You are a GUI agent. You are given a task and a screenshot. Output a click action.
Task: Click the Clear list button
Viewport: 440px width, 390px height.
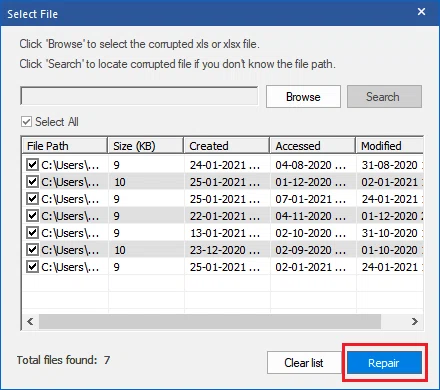tap(304, 363)
